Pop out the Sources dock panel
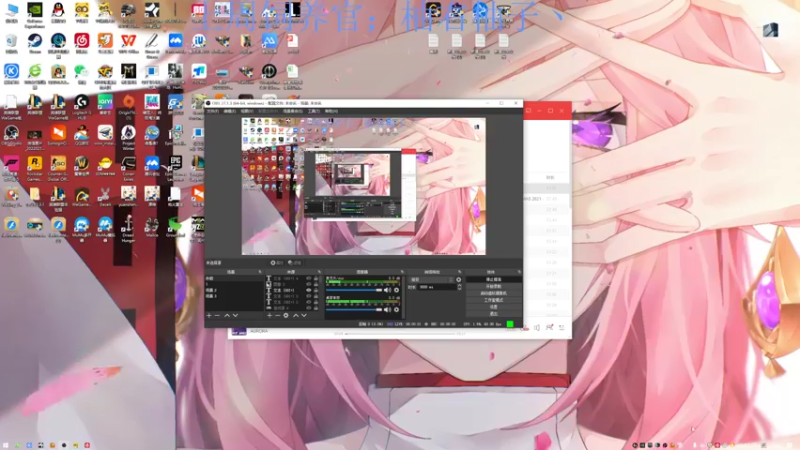Viewport: 800px width, 450px height. 320,272
